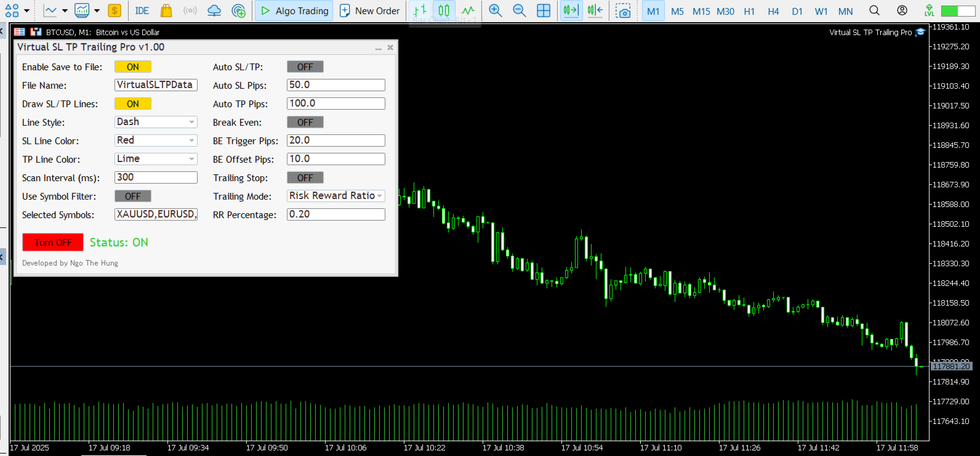This screenshot has width=980, height=456.
Task: Select the MN timeframe
Action: [x=846, y=11]
